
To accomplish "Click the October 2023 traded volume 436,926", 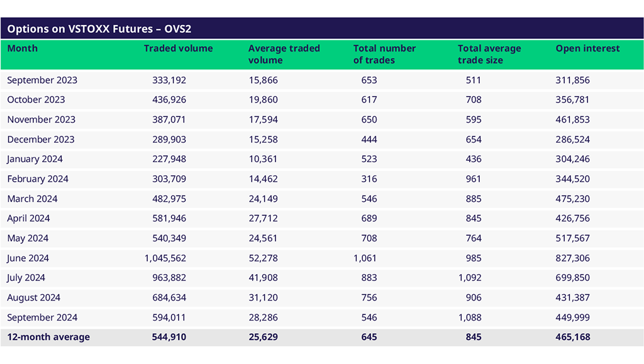I will click(169, 99).
